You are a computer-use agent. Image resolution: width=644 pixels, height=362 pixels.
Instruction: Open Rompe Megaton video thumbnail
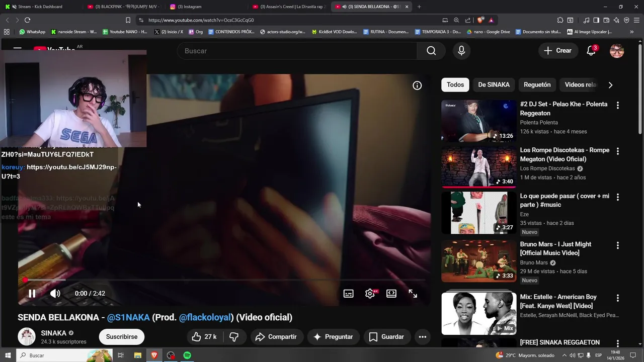(478, 166)
